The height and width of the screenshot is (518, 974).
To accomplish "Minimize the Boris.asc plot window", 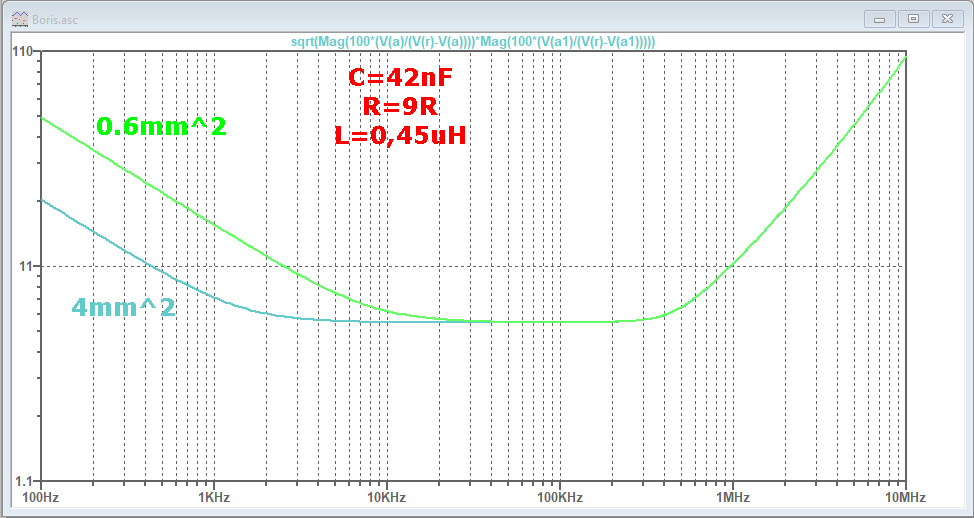I will tap(880, 19).
